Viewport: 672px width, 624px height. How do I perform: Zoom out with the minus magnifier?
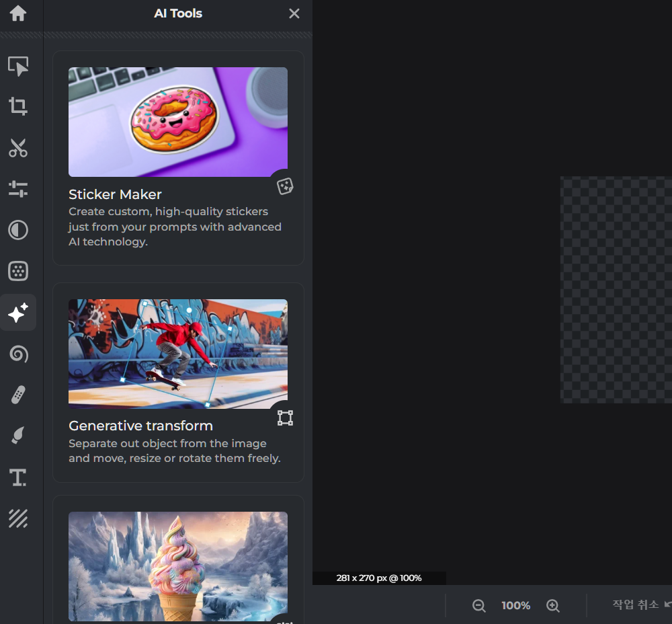tap(478, 606)
